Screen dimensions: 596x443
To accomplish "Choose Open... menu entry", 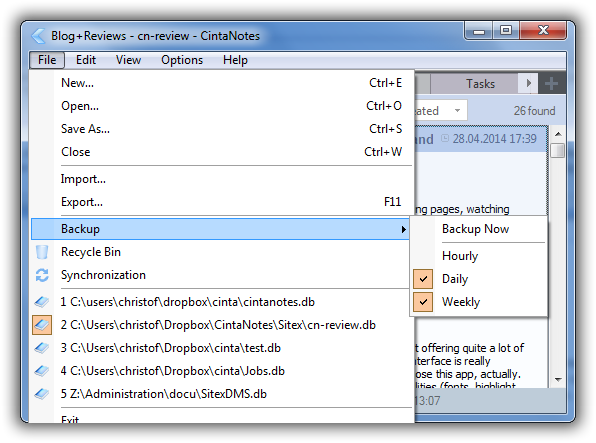I will 222,106.
